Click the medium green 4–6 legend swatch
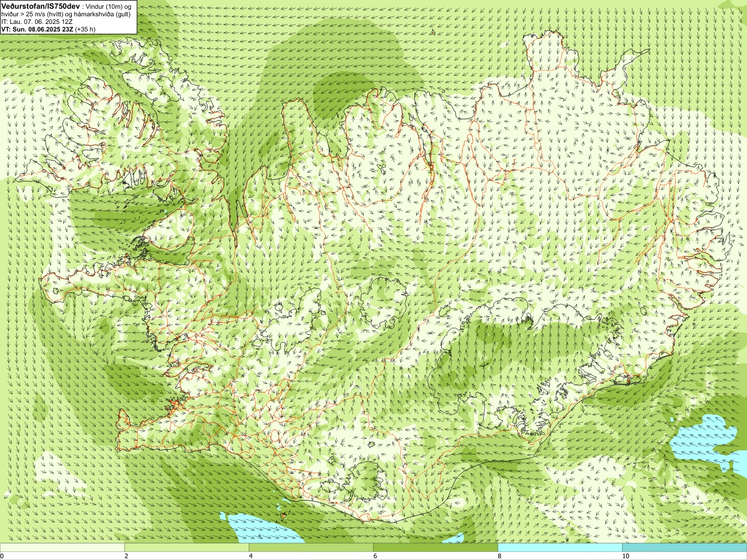The image size is (747, 560). coord(311,548)
